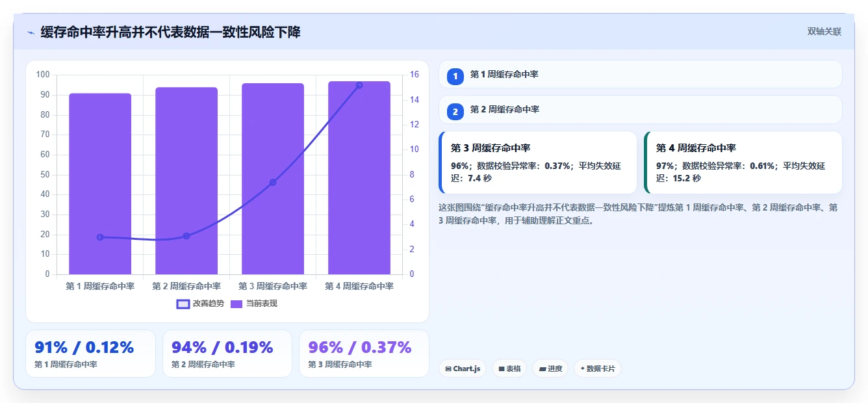Click the 改善趋势 legend swatch

(183, 304)
